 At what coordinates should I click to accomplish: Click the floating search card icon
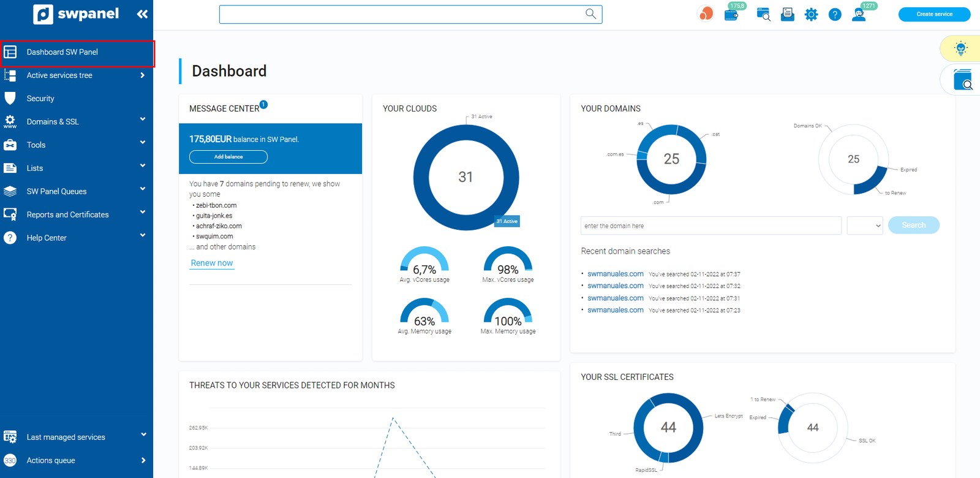click(x=963, y=80)
